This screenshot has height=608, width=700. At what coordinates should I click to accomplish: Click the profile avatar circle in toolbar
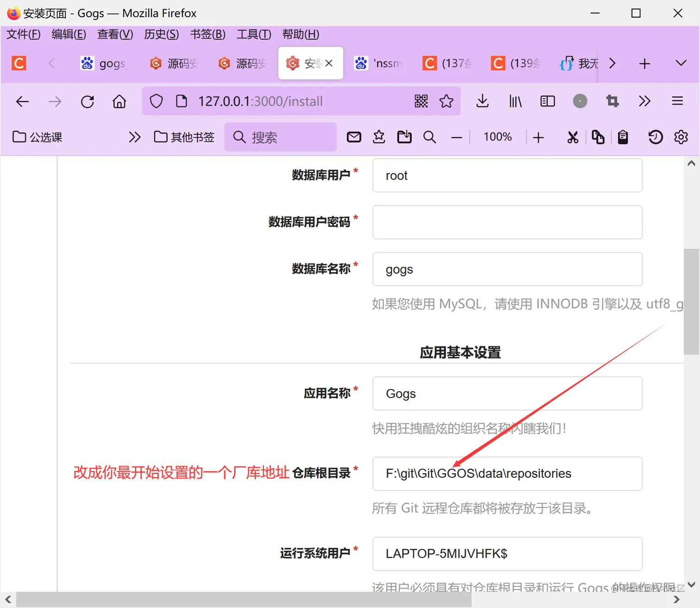pyautogui.click(x=580, y=101)
